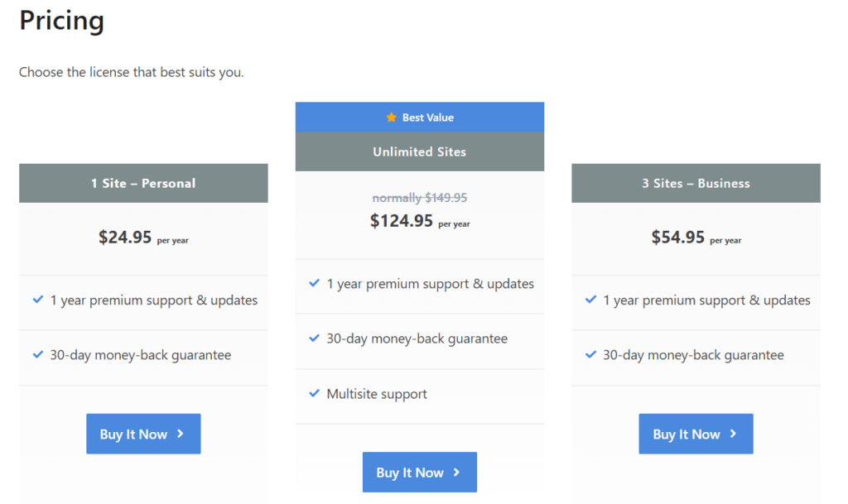Buy the 1 Site Personal license
Viewport: 848px width, 504px height.
(143, 434)
